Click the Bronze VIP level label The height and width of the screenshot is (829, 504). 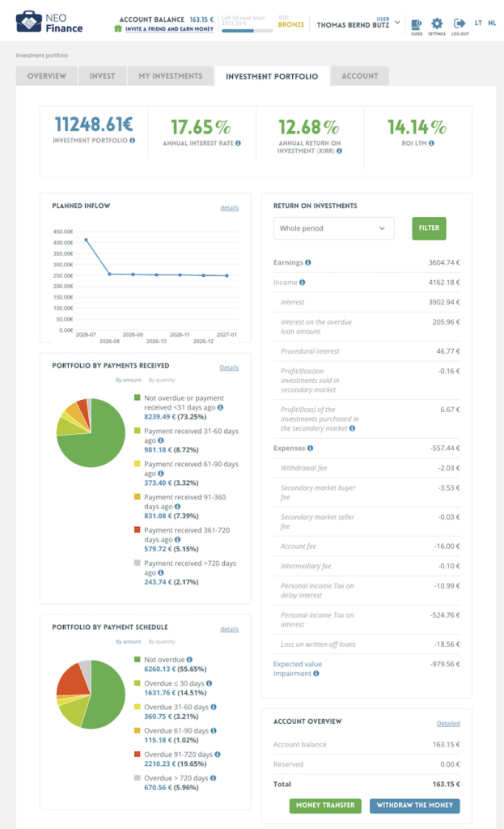(x=291, y=24)
